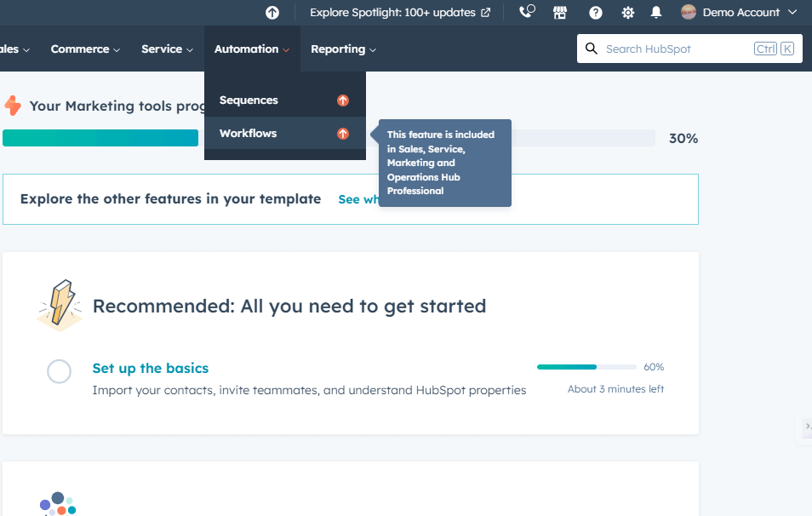Click the Marketing tools progress bar
This screenshot has width=812, height=516.
pos(329,138)
